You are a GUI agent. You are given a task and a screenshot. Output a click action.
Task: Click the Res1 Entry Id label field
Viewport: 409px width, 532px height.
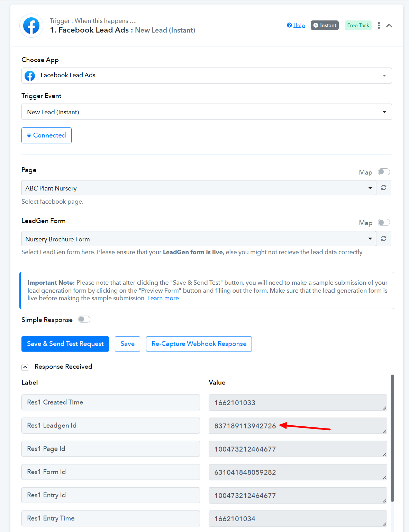point(111,495)
